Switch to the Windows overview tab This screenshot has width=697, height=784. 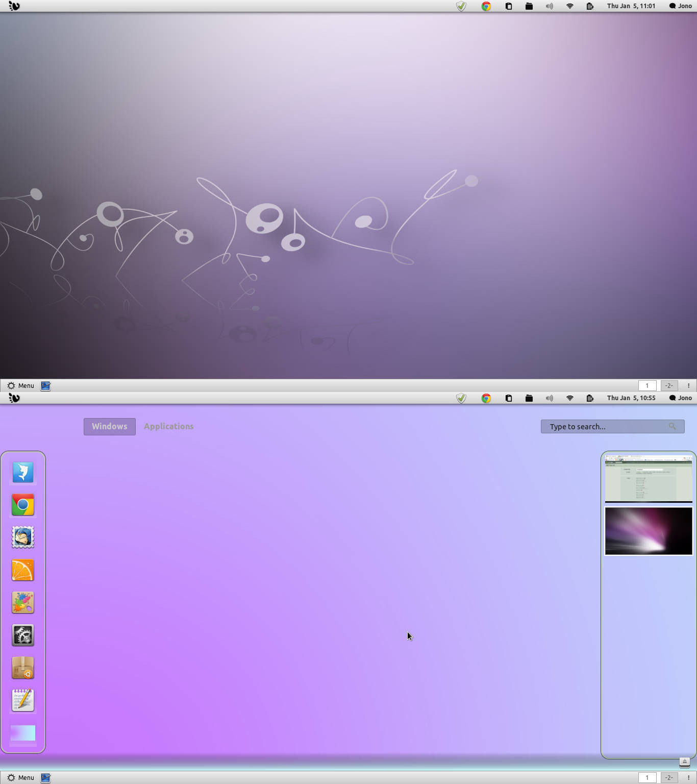pyautogui.click(x=110, y=426)
